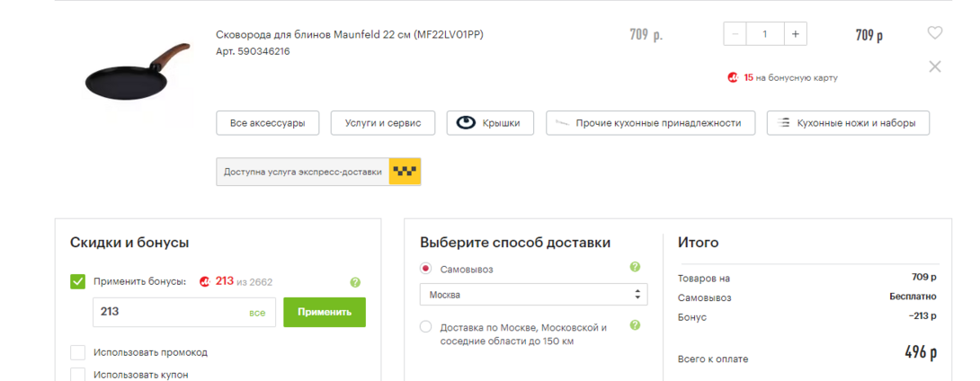The height and width of the screenshot is (381, 980).
Task: Tick the Использовать купон checkbox
Action: pos(78,374)
